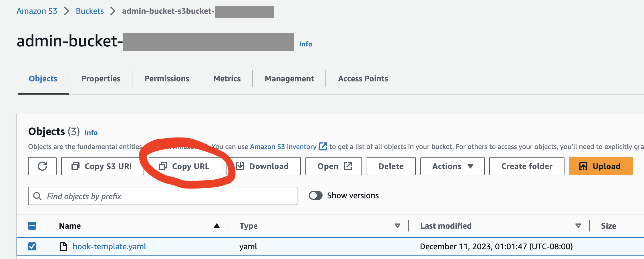Open the Last modified filter dropdown
Screen dimensions: 644x259
pyautogui.click(x=578, y=225)
